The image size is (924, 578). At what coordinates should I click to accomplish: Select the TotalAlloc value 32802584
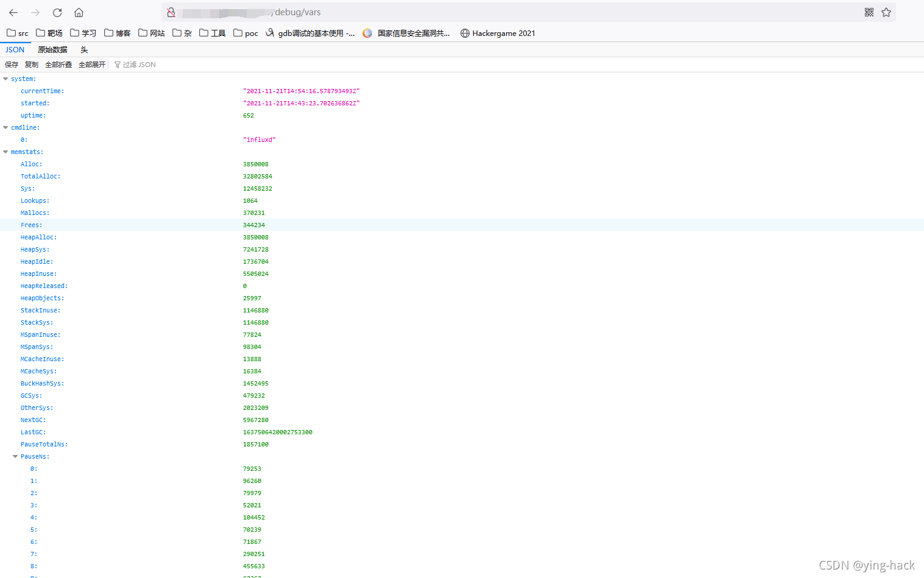pos(258,176)
